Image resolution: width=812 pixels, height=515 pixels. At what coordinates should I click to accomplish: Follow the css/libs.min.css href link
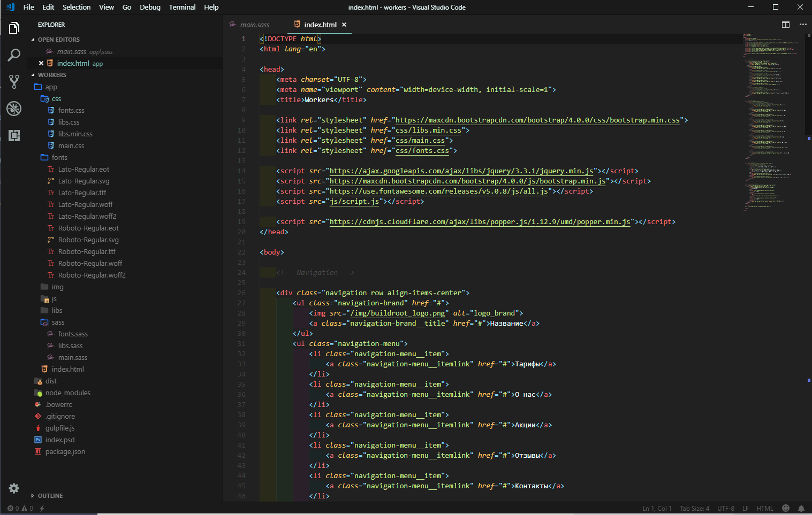[428, 130]
